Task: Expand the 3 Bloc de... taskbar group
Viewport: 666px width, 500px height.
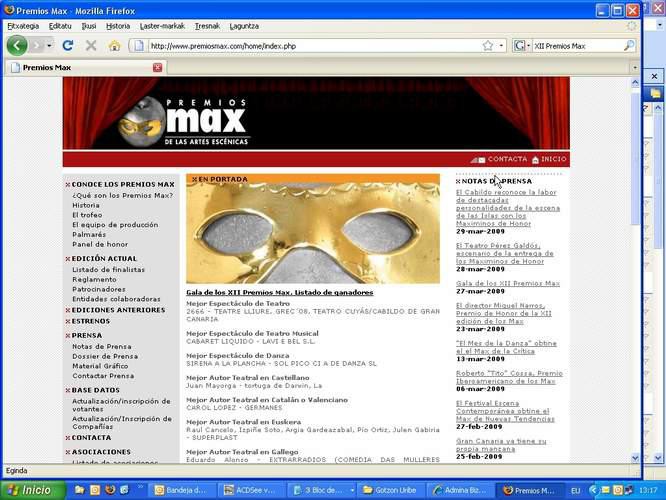Action: pyautogui.click(x=352, y=491)
